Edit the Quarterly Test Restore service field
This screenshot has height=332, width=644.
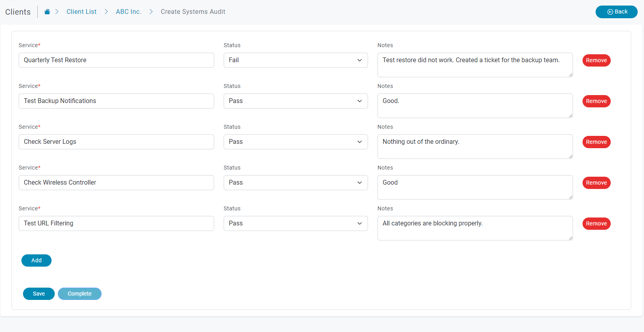[116, 60]
